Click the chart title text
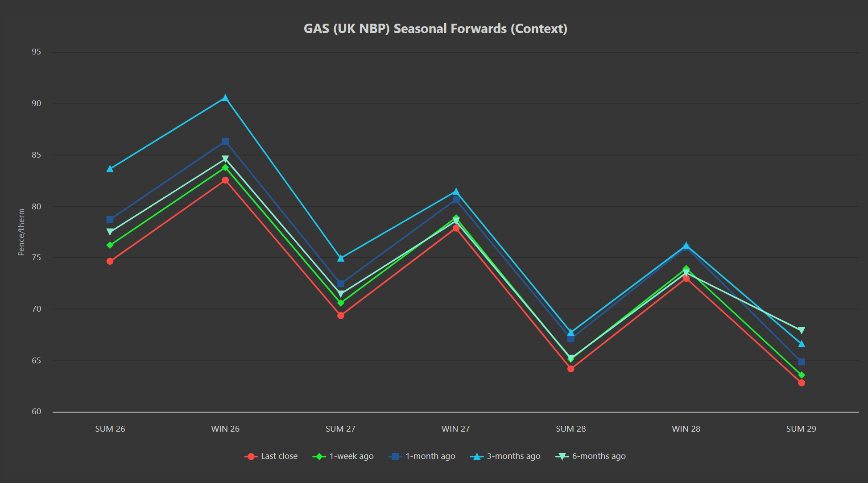 pos(435,29)
